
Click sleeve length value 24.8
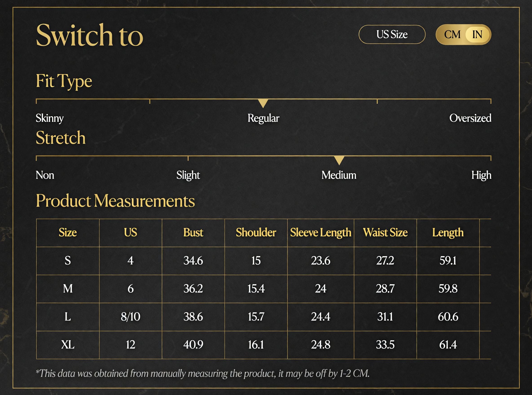point(321,345)
